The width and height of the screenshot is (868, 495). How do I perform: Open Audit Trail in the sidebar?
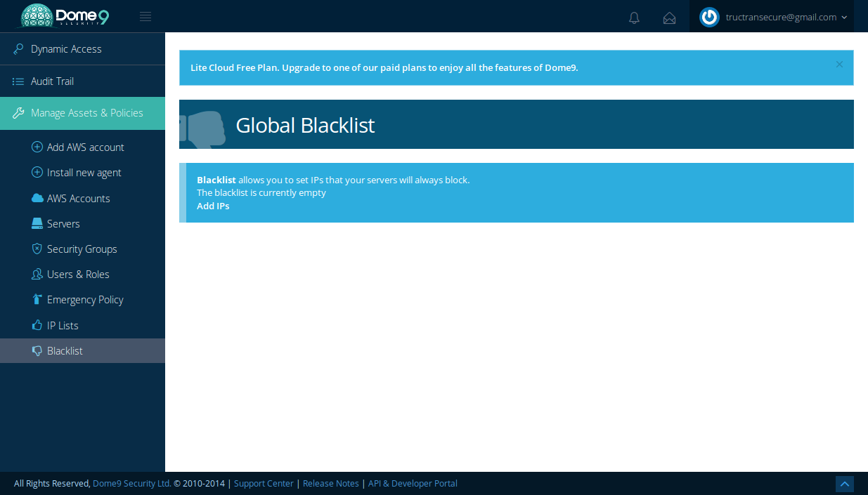[52, 81]
